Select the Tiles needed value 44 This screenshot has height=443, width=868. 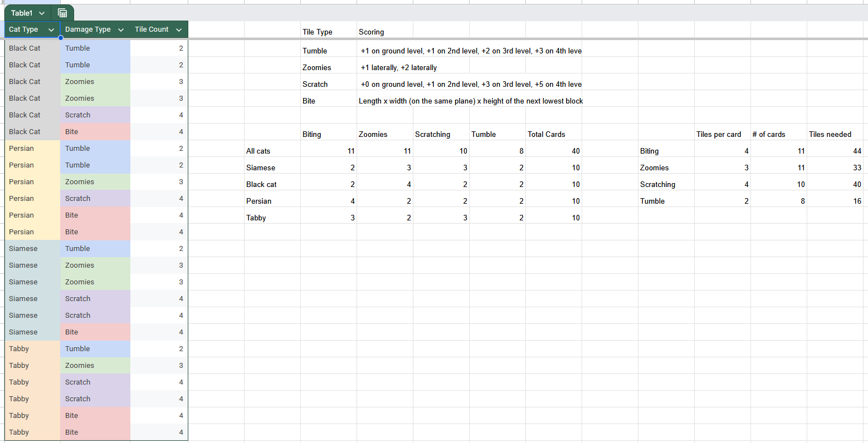856,151
